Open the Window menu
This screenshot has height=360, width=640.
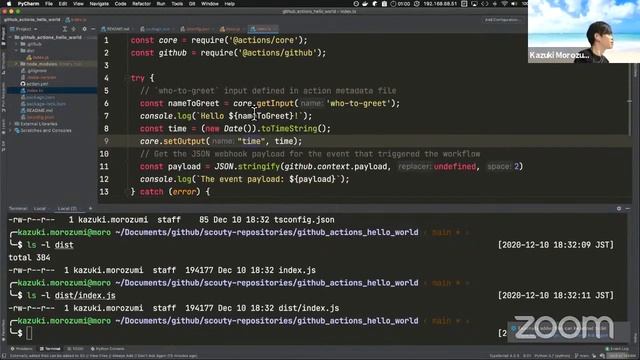pyautogui.click(x=210, y=4)
